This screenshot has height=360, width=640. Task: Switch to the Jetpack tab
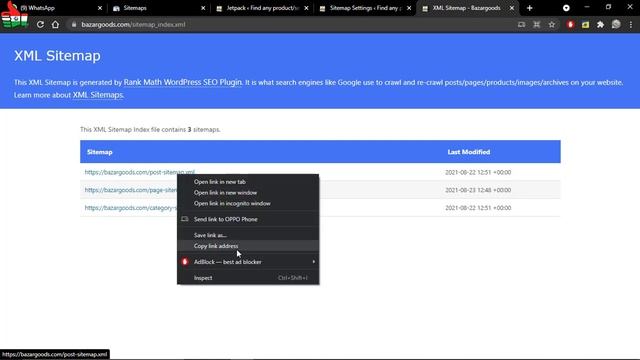click(x=262, y=8)
